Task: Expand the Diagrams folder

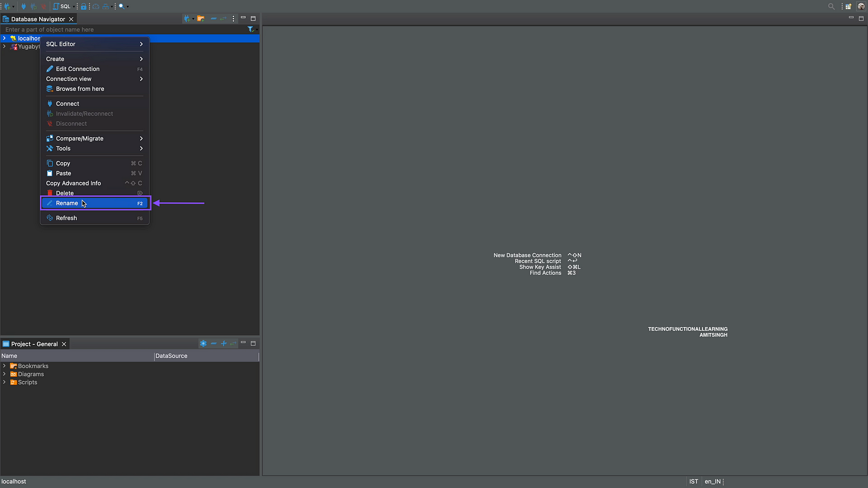Action: pyautogui.click(x=4, y=374)
